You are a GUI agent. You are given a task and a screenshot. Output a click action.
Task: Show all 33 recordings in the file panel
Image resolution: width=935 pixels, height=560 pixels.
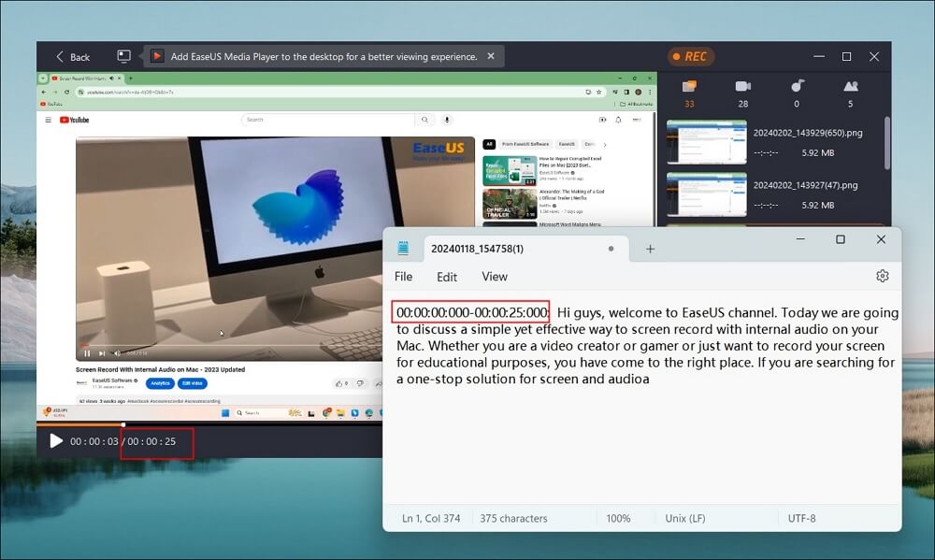pos(689,93)
